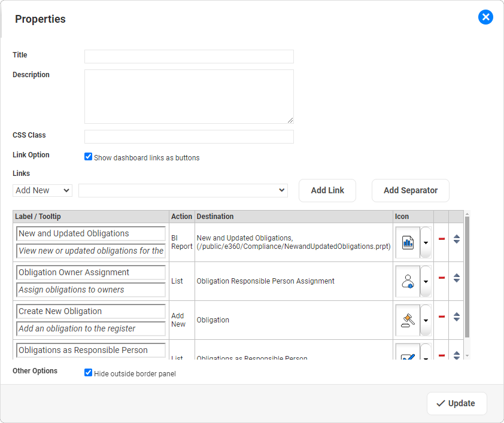Viewport: 504px width, 423px height.
Task: Open the Add New dropdown under Links
Action: [42, 190]
